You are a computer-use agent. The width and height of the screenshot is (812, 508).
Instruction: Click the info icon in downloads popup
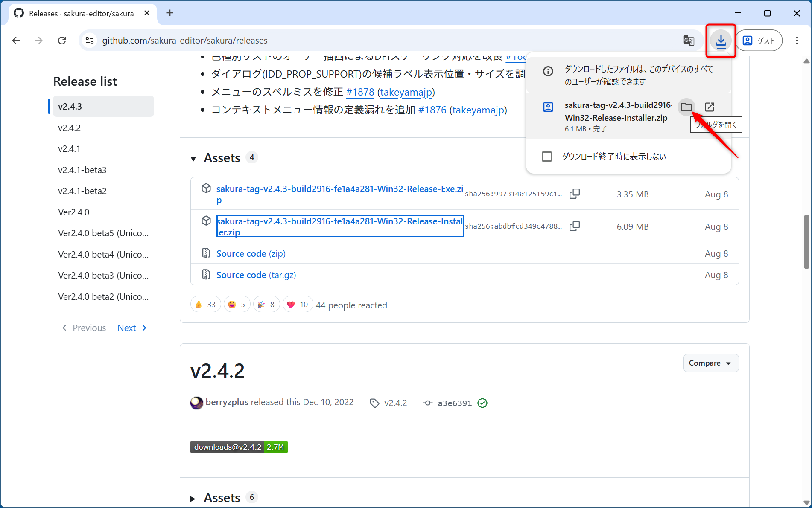point(548,71)
